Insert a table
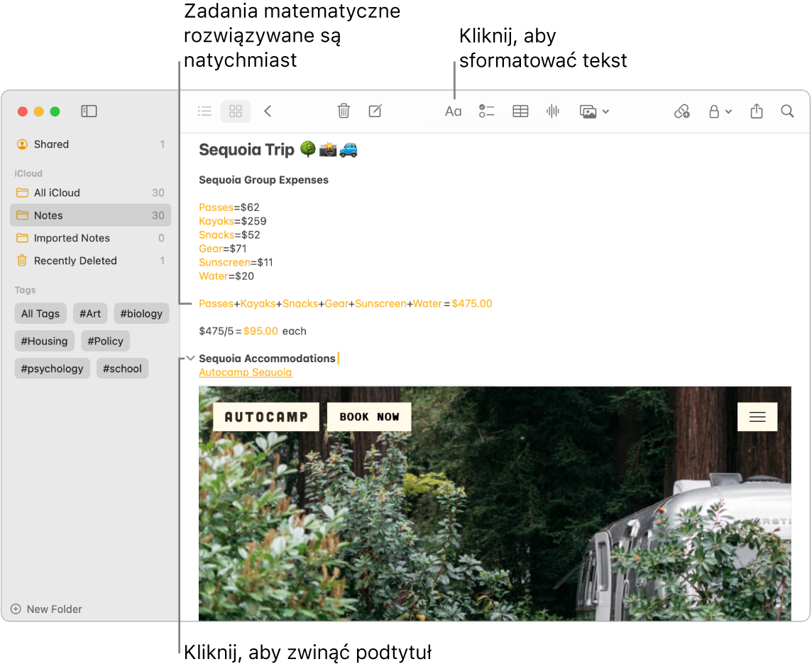 coord(520,111)
